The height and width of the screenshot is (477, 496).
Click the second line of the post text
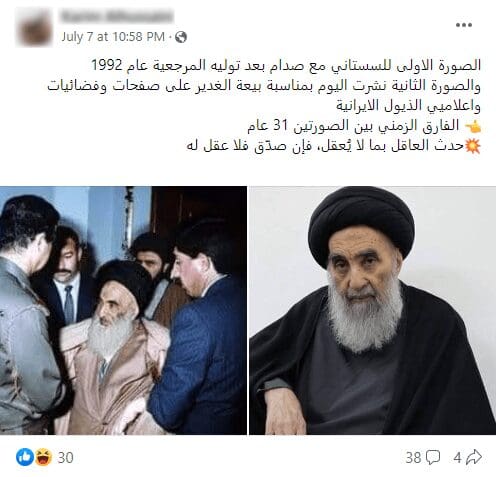(264, 86)
